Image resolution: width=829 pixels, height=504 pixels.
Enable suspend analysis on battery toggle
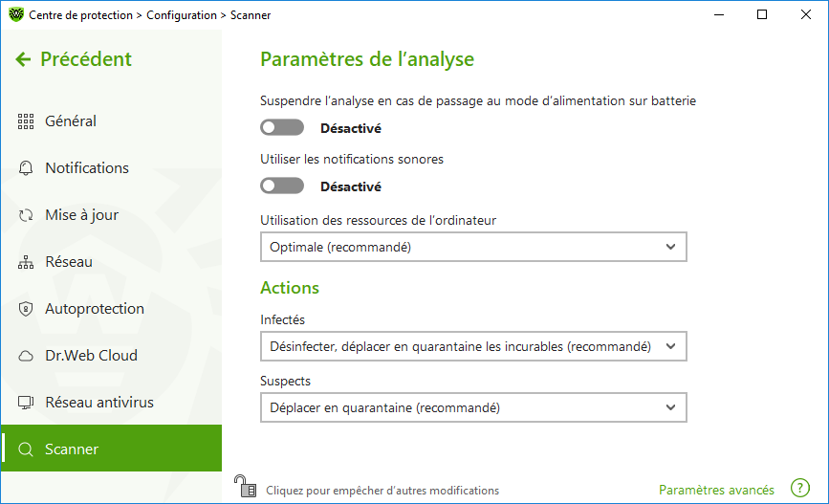[x=282, y=127]
